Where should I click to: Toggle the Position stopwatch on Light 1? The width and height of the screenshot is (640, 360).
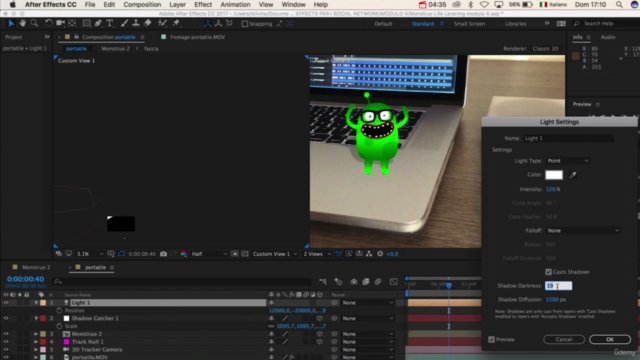(x=60, y=311)
